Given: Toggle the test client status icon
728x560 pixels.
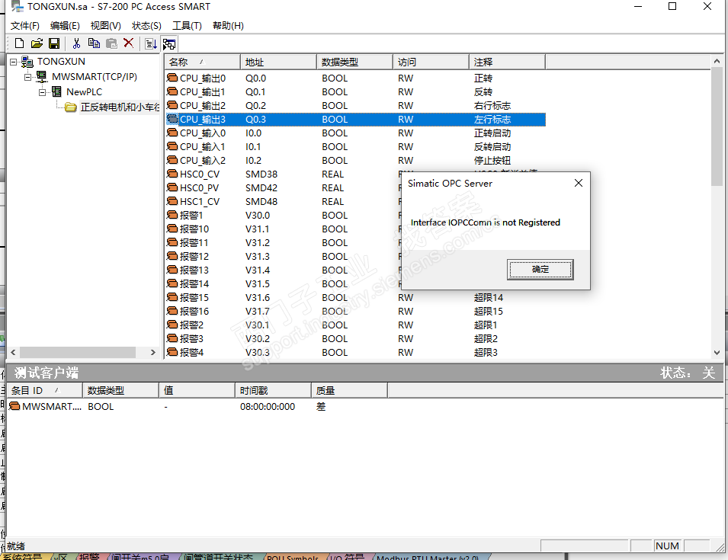Looking at the screenshot, I should click(169, 44).
